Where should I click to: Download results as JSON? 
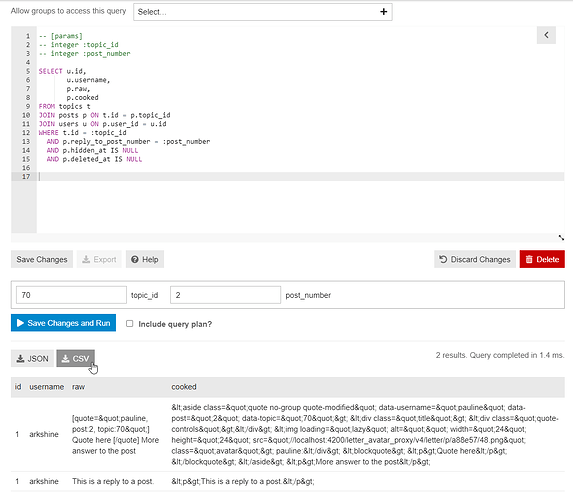coord(32,358)
